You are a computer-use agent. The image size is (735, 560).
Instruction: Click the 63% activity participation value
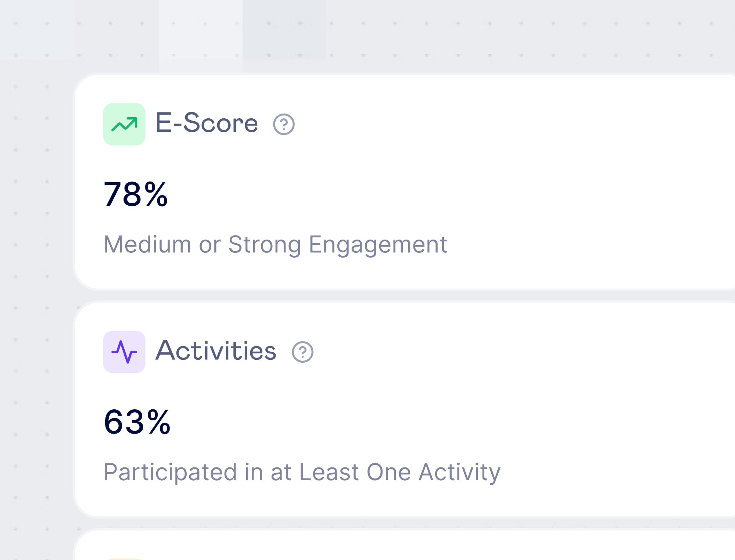click(x=137, y=422)
